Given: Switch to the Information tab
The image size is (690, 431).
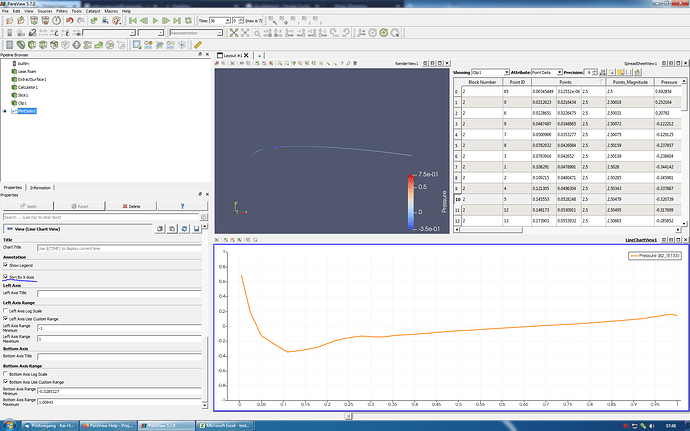Looking at the screenshot, I should pyautogui.click(x=41, y=187).
